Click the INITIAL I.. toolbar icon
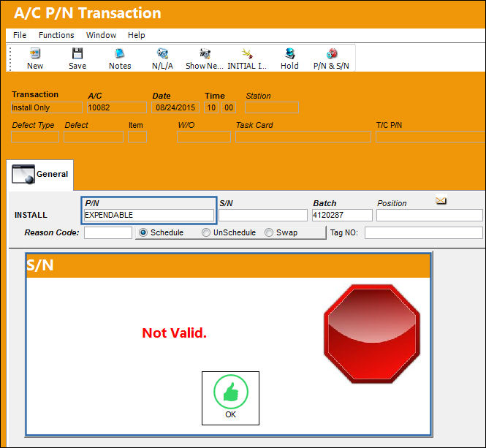Viewport: 486px width, 448px height. [x=247, y=53]
